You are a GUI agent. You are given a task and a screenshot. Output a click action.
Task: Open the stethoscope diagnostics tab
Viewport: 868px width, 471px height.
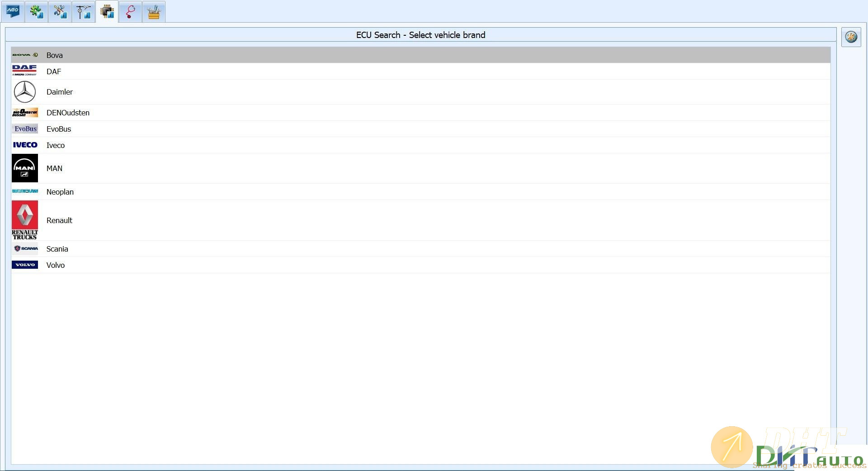click(x=131, y=11)
